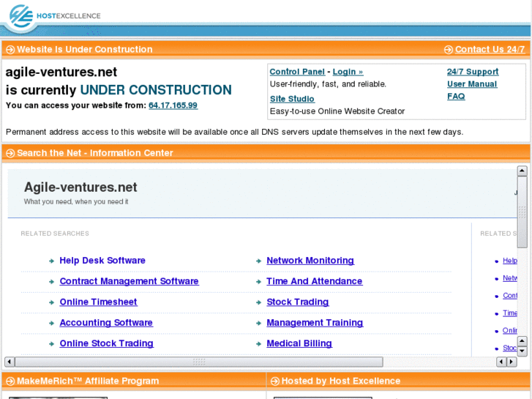
Task: Click the 'UNDER CONSTRUCTION' heading text
Action: (156, 90)
